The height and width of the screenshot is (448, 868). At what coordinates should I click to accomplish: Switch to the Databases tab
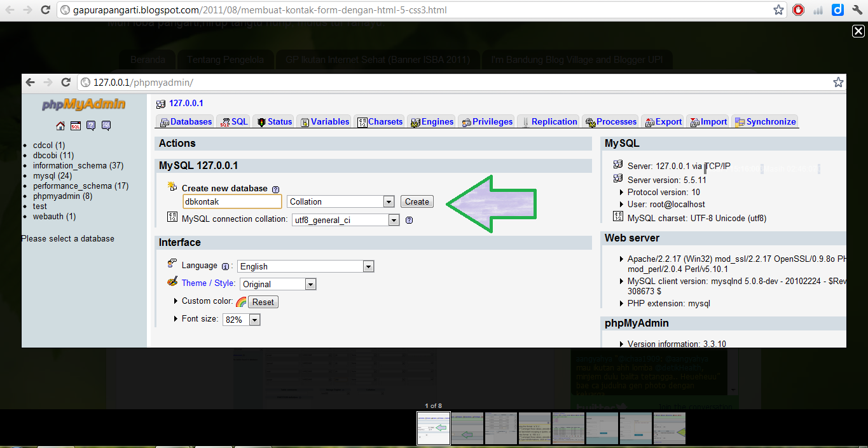[185, 121]
